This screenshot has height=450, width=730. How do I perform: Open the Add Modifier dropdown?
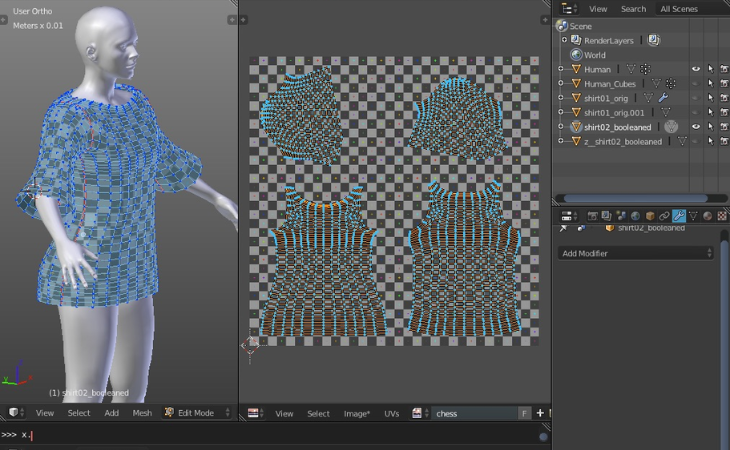point(635,253)
